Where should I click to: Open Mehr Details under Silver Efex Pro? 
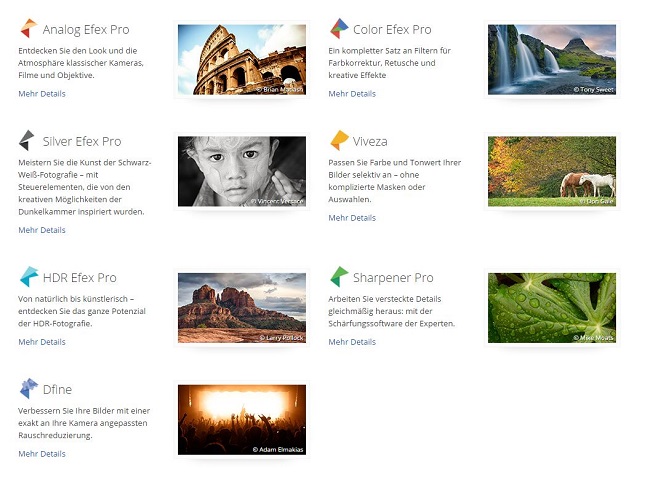[x=42, y=230]
